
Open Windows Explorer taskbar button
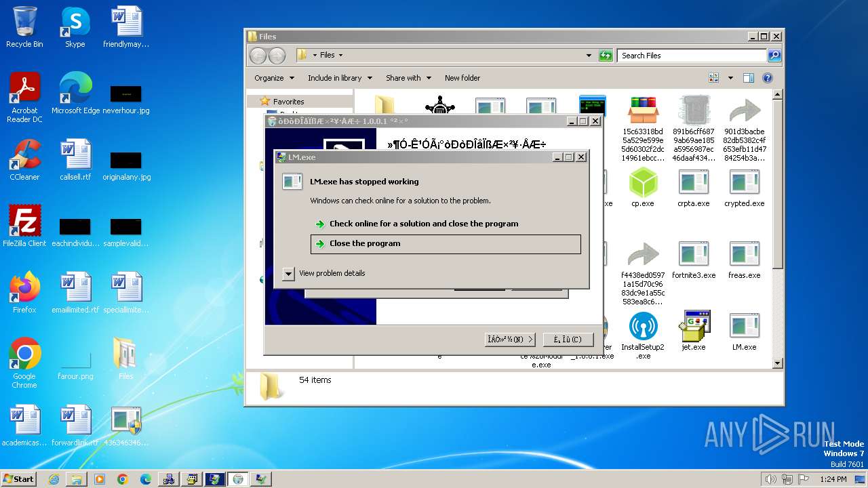coord(77,479)
